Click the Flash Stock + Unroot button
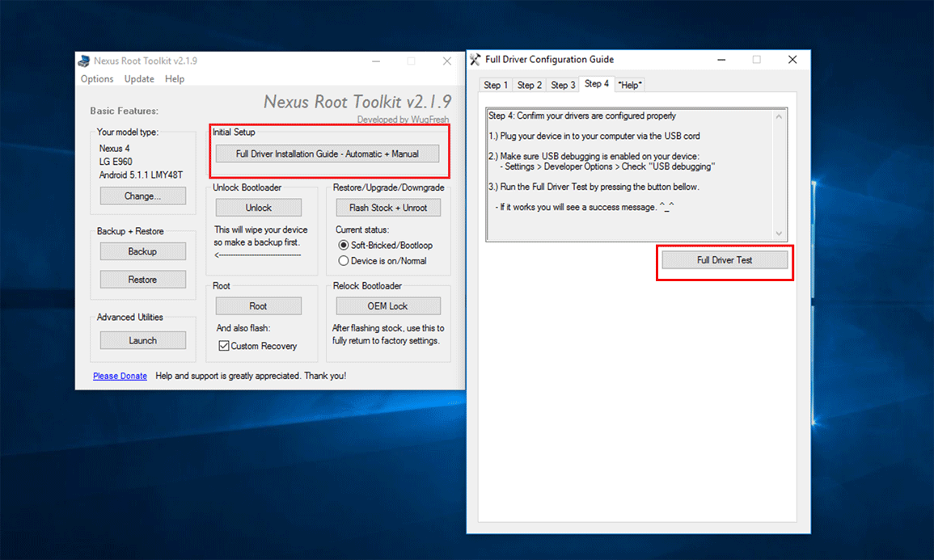The width and height of the screenshot is (934, 560). (388, 208)
